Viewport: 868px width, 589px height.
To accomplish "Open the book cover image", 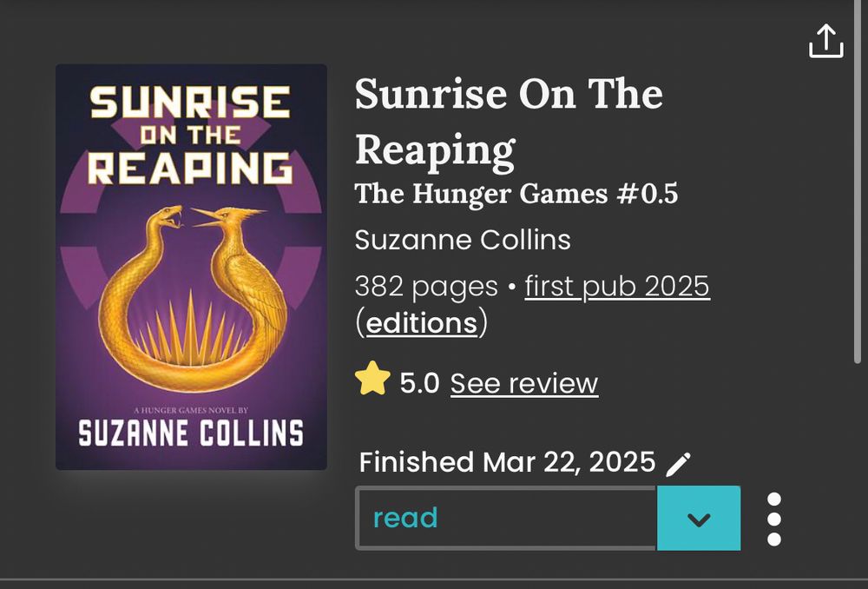I will tap(191, 267).
